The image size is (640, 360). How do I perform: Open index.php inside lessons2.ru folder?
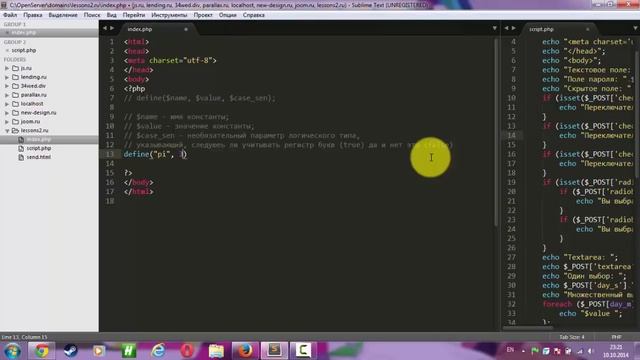point(39,140)
